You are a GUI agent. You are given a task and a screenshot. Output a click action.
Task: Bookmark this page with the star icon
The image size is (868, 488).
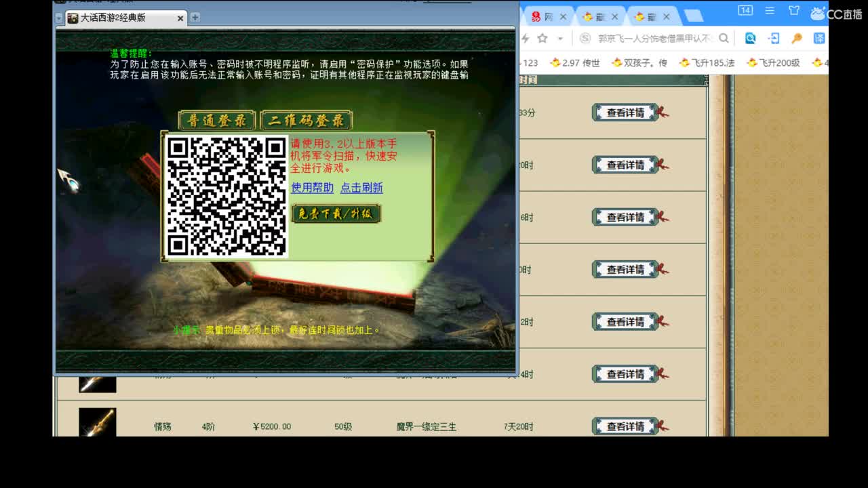542,39
